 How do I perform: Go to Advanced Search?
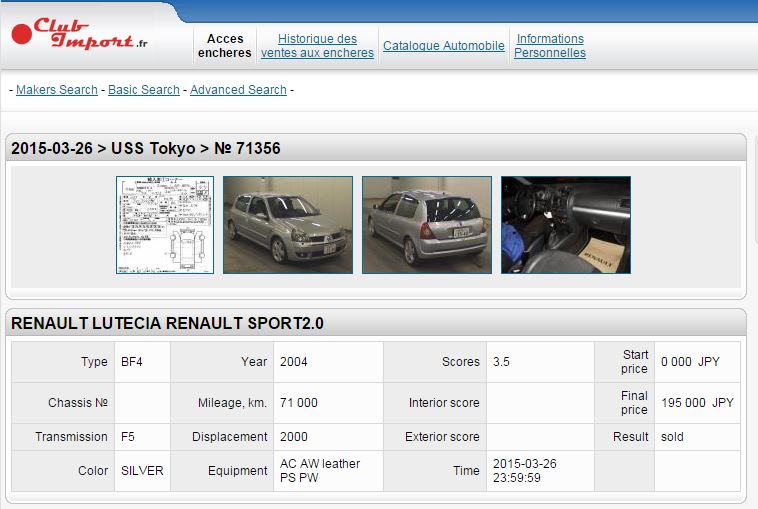[238, 90]
